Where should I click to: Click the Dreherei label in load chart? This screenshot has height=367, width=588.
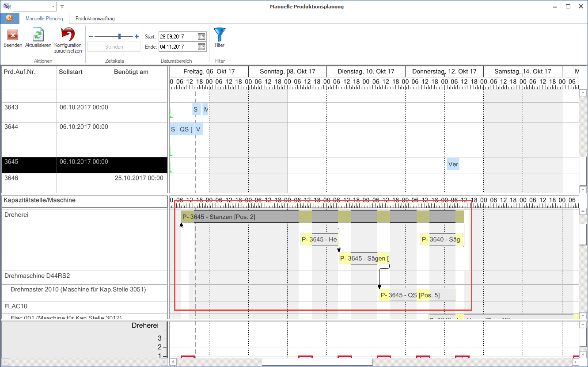[145, 325]
